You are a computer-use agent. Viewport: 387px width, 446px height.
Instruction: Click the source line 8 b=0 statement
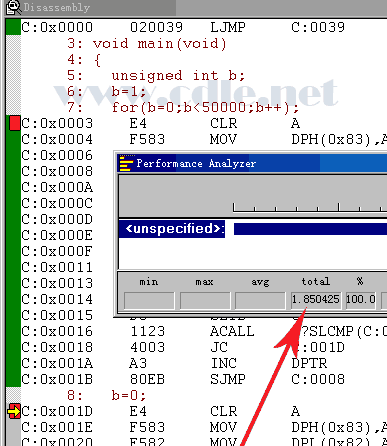pos(107,395)
